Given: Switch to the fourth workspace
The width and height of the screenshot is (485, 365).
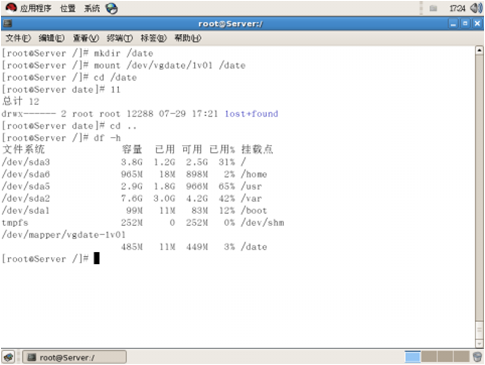Looking at the screenshot, I should tap(462, 357).
